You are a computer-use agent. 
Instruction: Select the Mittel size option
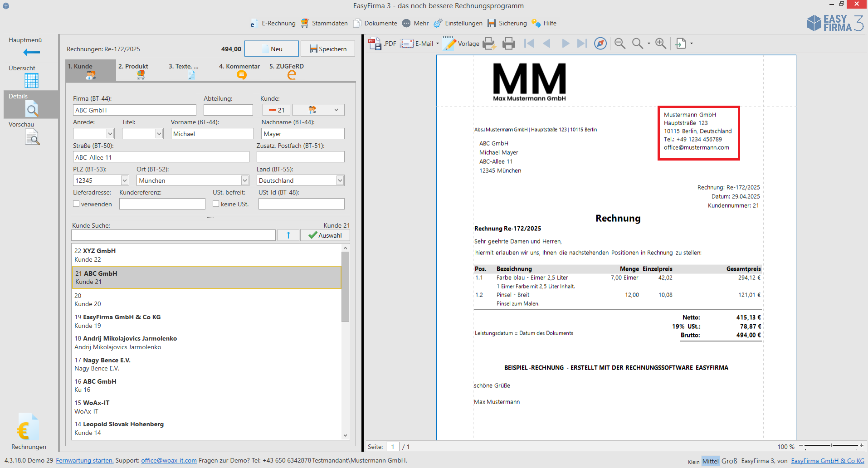coord(710,461)
